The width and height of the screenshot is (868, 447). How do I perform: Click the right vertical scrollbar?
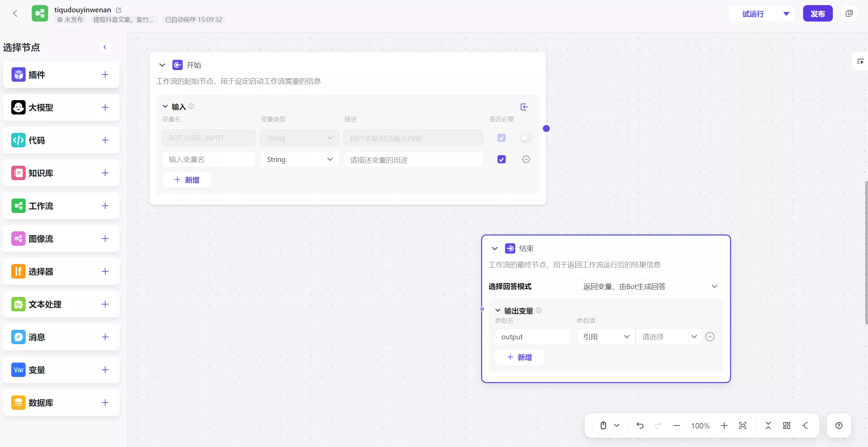866,253
